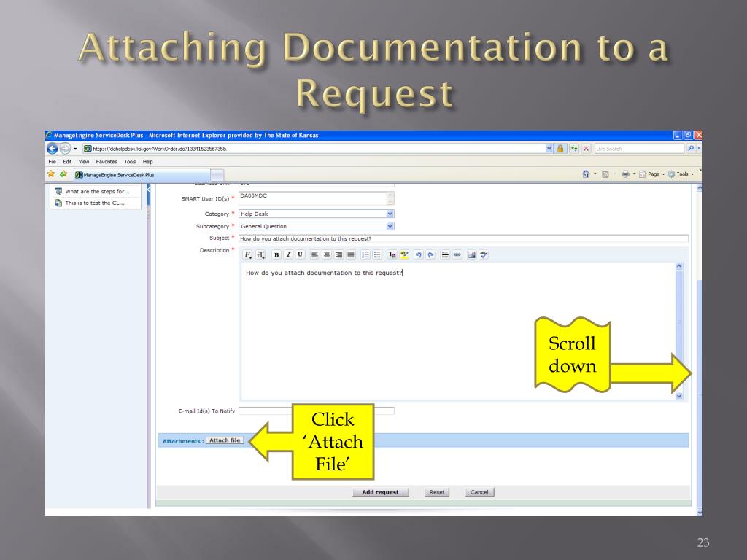Click the browser Forward button
The image size is (747, 560).
65,149
